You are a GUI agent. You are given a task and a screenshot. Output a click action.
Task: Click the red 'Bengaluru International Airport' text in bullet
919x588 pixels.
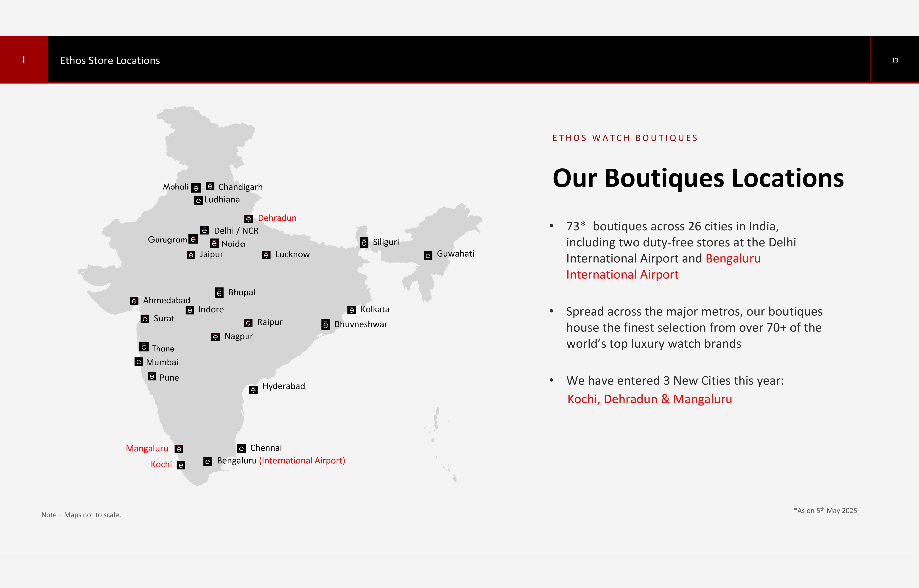(x=663, y=267)
